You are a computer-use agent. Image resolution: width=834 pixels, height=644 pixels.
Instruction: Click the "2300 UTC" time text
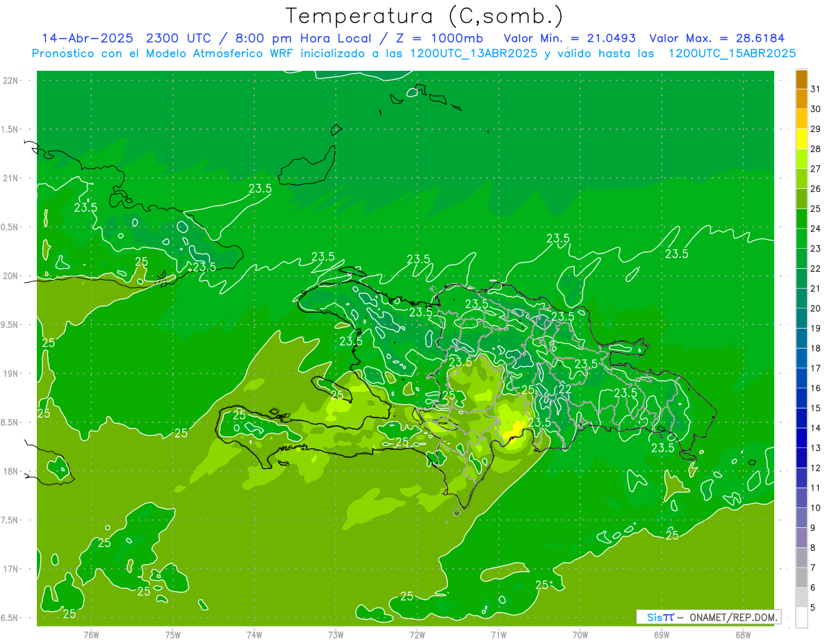[180, 38]
